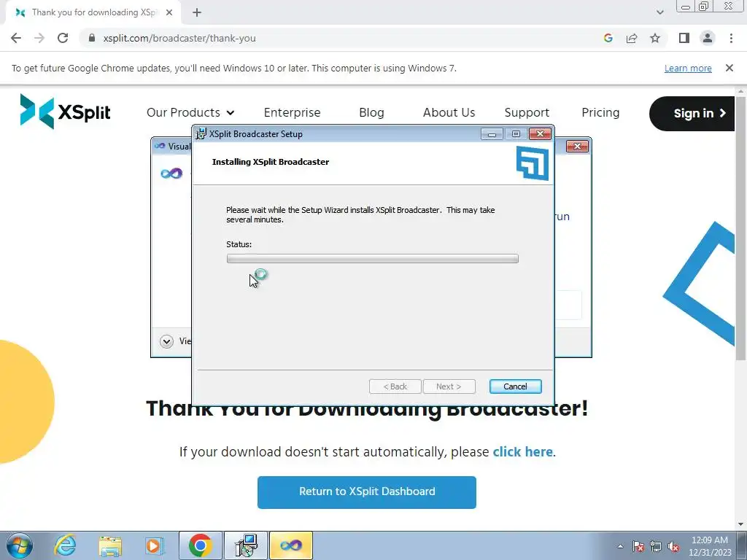Expand the Our Products menu
This screenshot has height=560, width=747.
pos(190,112)
